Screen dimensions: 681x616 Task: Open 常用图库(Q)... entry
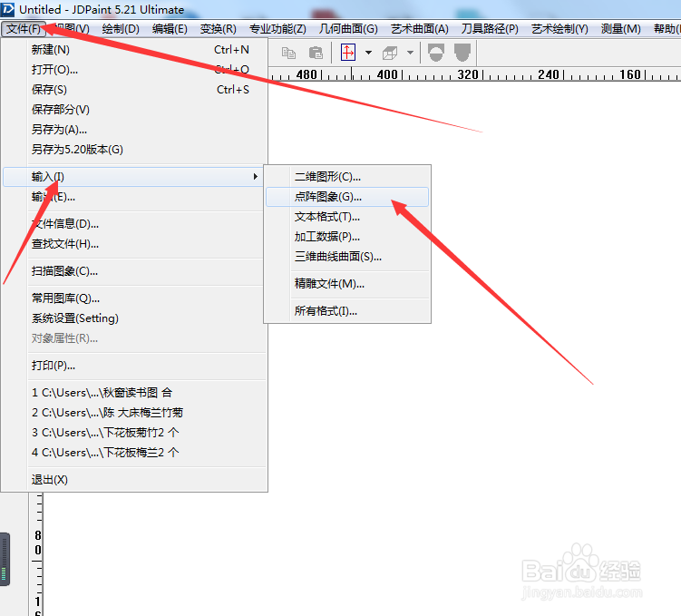tap(134, 298)
